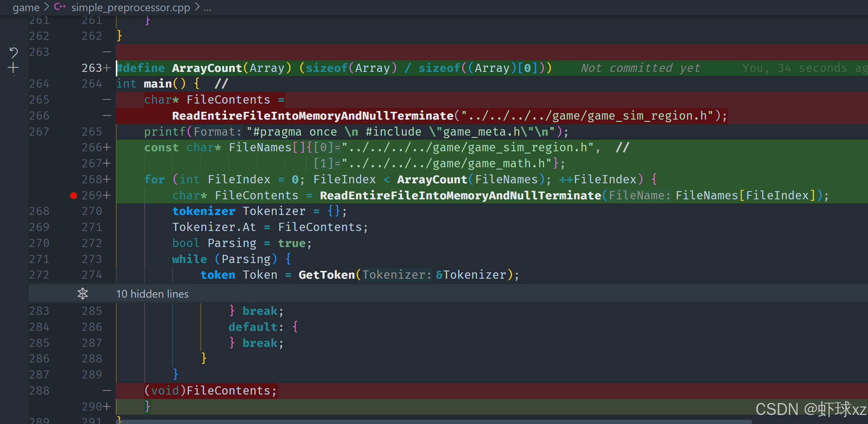Expand the "10 hidden lines" region
This screenshot has height=424, width=868.
[x=152, y=294]
